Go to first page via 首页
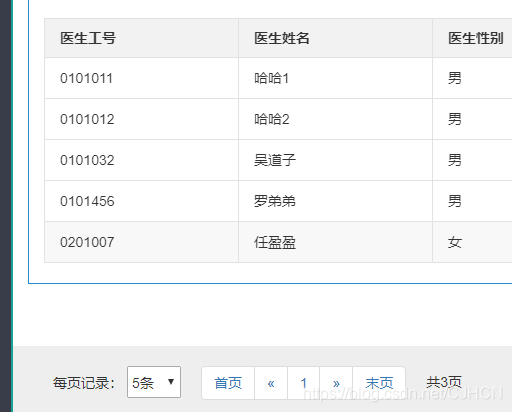The image size is (512, 412). tap(228, 383)
